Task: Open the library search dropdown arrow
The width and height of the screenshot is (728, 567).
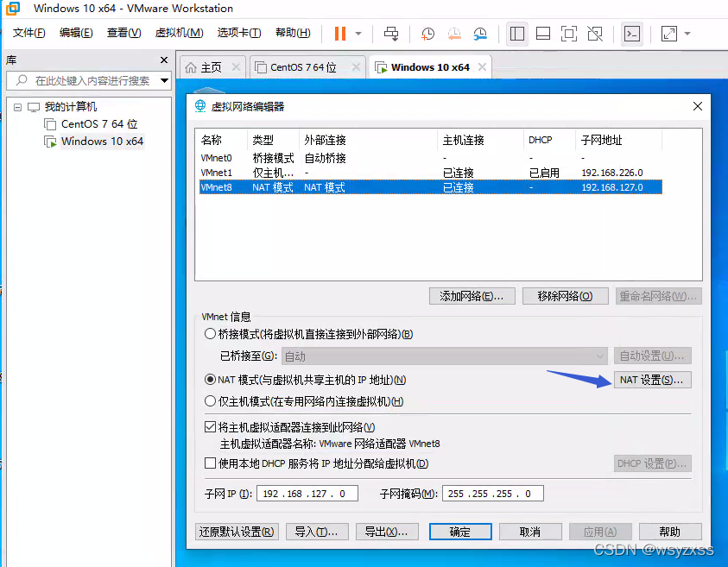Action: tap(164, 80)
